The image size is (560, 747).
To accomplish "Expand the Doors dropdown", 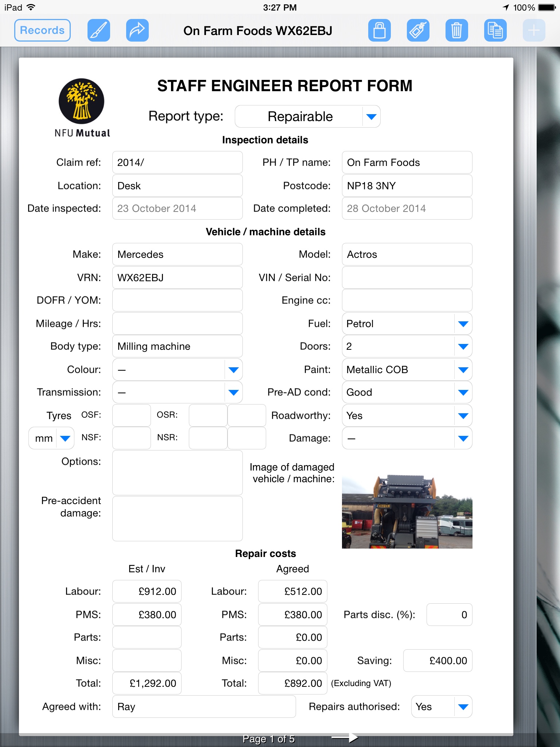I will coord(407,346).
